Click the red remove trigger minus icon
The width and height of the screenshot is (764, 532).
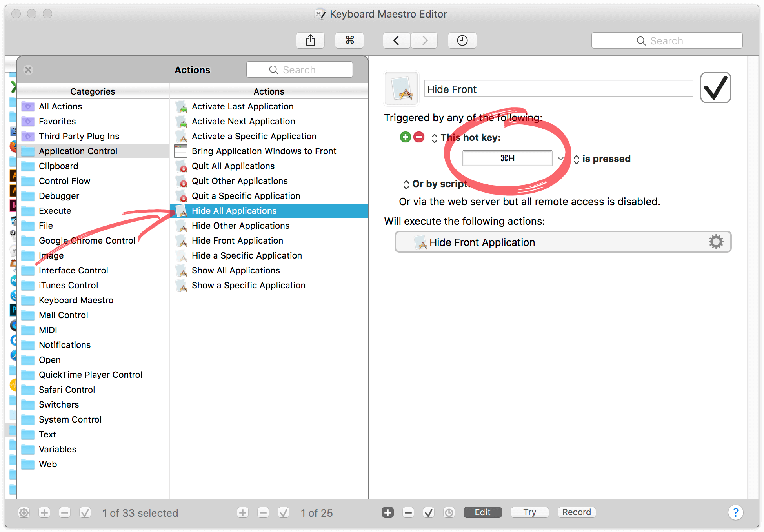point(419,137)
